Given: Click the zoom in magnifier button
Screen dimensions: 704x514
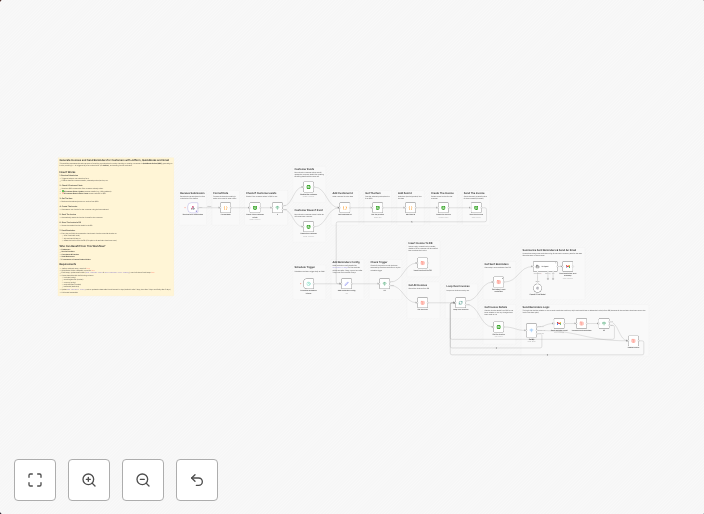Looking at the screenshot, I should tap(89, 480).
